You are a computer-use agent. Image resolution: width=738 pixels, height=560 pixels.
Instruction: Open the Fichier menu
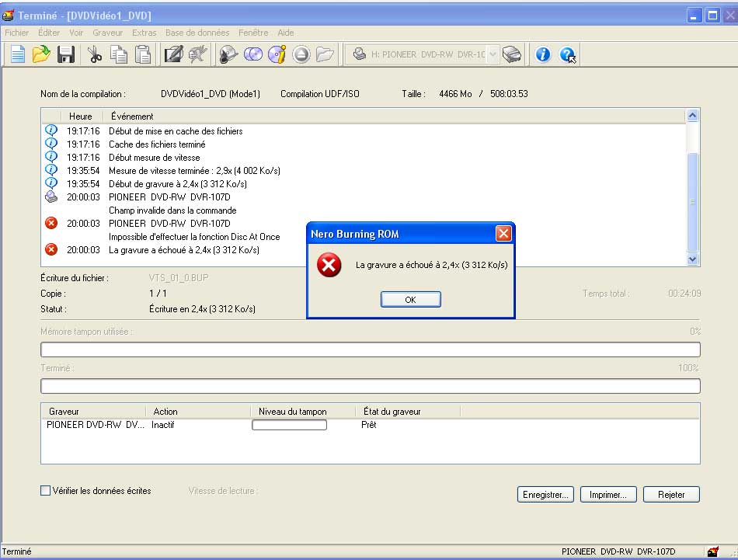pos(17,33)
